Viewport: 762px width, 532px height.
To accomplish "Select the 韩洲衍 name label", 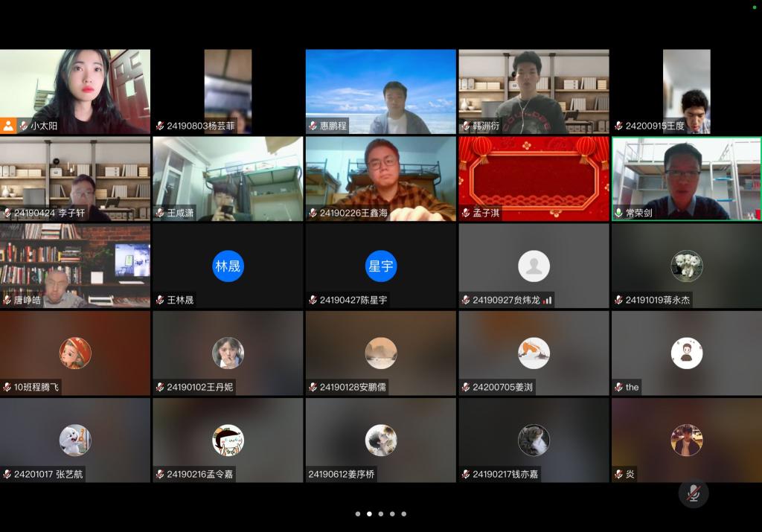I will coord(486,126).
